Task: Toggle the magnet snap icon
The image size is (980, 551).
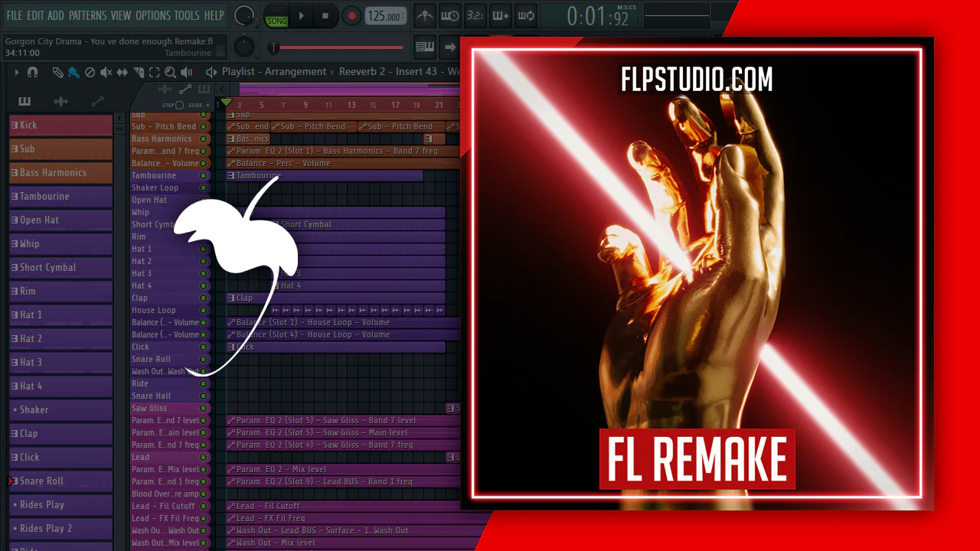Action: (32, 72)
